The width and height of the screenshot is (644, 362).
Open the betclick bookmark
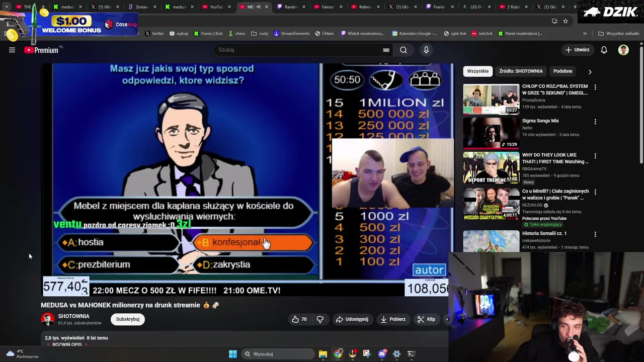pyautogui.click(x=481, y=34)
